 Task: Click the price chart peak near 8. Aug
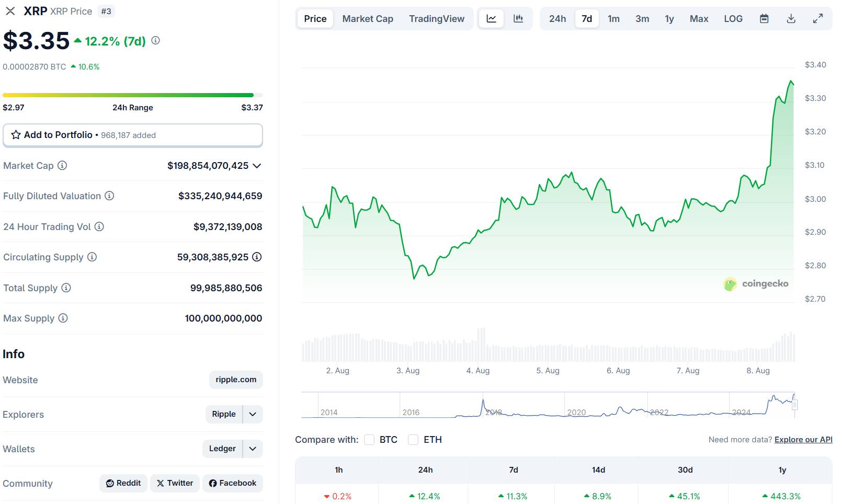click(791, 81)
